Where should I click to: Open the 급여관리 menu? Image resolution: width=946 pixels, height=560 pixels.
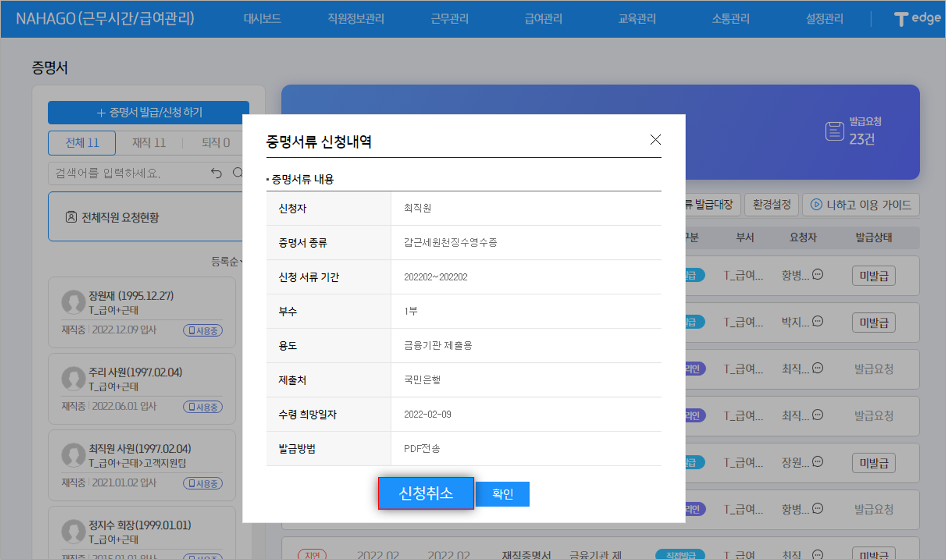[543, 19]
